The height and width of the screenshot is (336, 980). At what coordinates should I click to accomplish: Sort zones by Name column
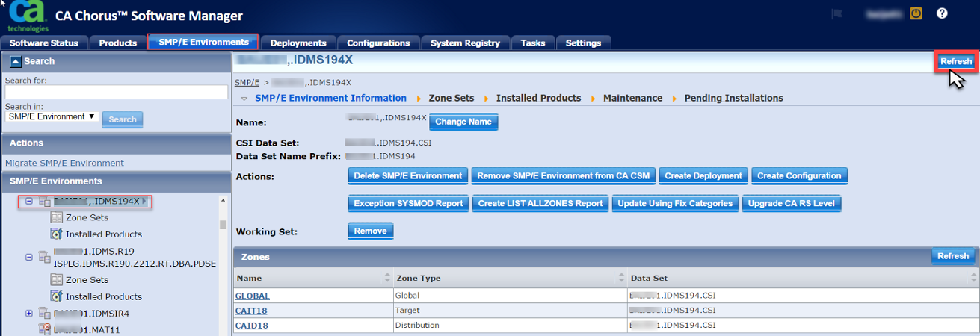(387, 278)
